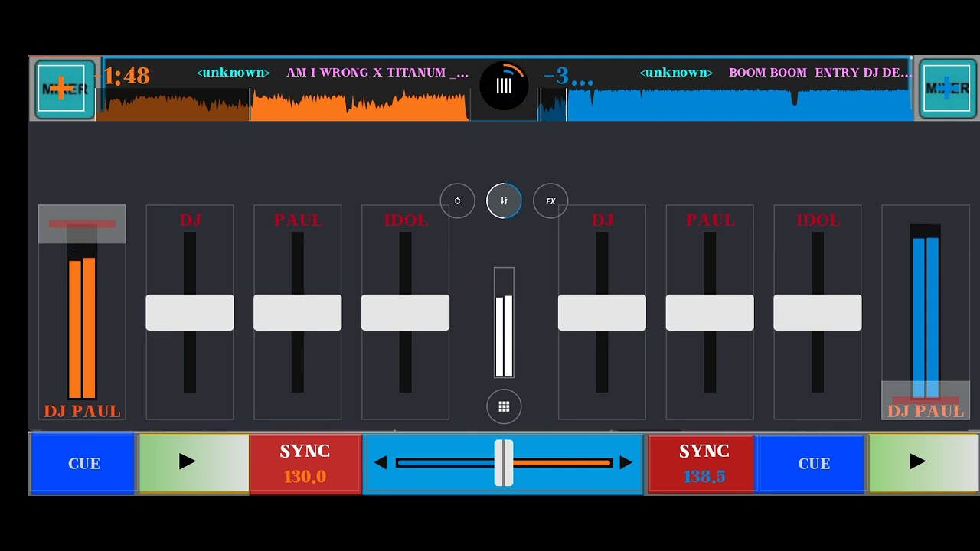
Task: Open the sample pads grid icon
Action: click(504, 407)
